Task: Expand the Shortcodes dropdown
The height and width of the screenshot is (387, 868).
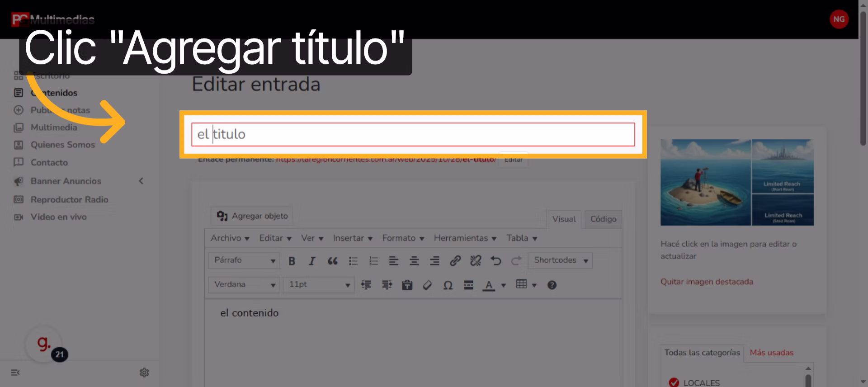Action: (x=560, y=260)
